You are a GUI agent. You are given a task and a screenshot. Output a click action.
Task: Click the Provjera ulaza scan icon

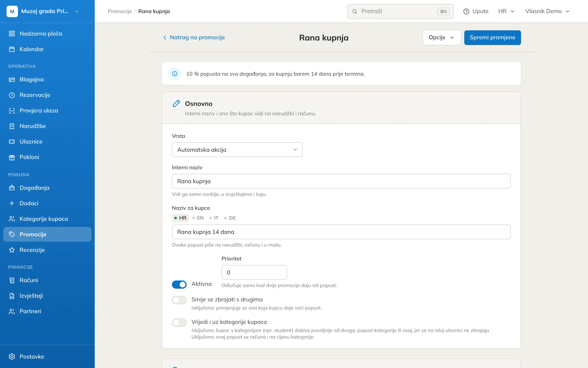(12, 111)
